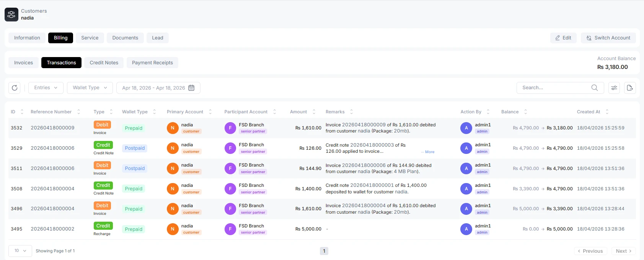Click page number 1
The width and height of the screenshot is (644, 260).
pos(324,251)
